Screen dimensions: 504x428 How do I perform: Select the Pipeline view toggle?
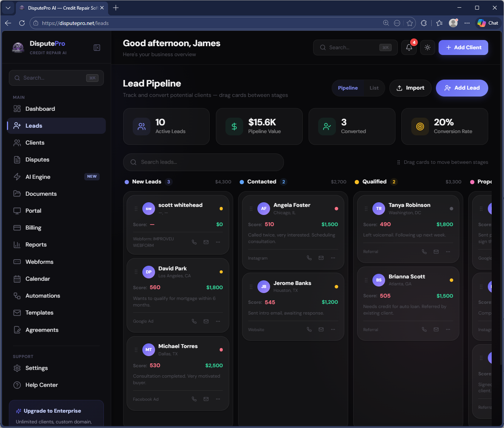click(x=348, y=88)
